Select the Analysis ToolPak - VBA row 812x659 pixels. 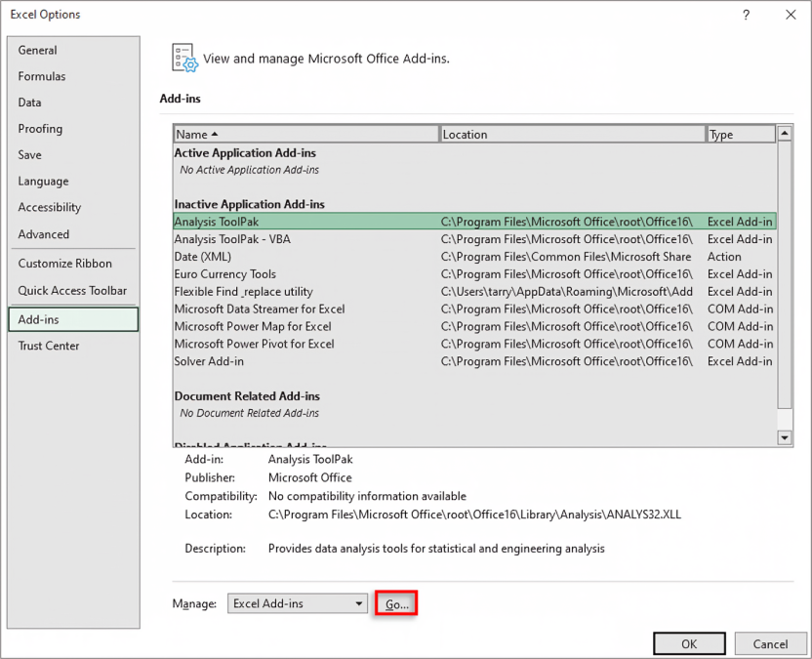[x=474, y=239]
